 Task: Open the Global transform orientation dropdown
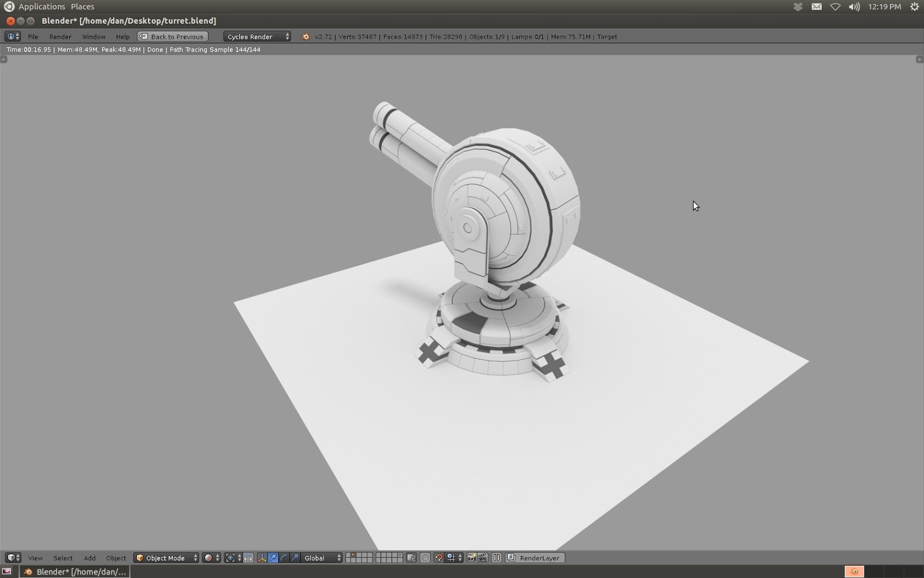pyautogui.click(x=316, y=558)
